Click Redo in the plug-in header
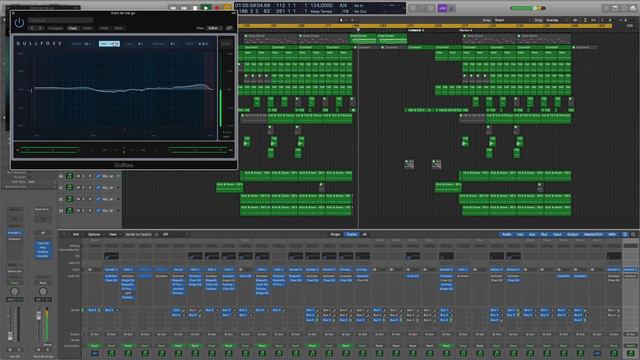Screen dimensions: 640x360 click(118, 28)
